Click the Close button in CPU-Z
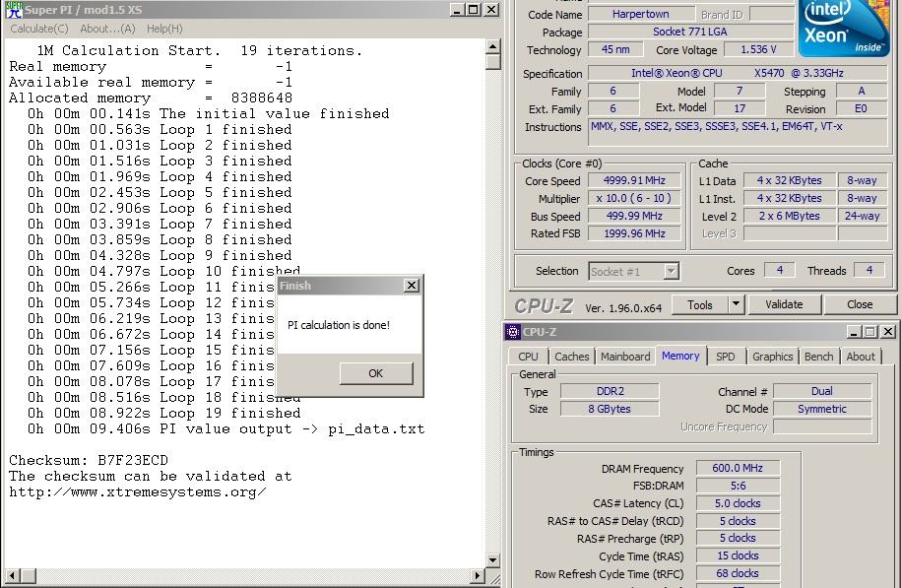This screenshot has width=901, height=588. (x=860, y=304)
